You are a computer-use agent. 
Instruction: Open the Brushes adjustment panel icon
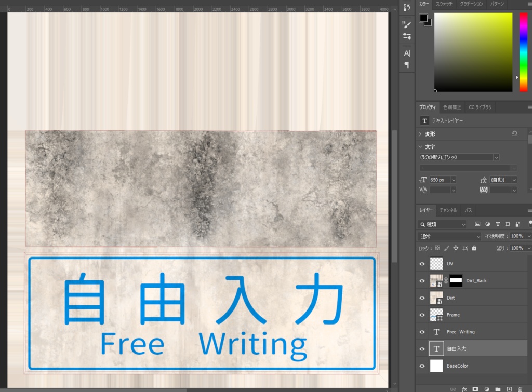(407, 36)
